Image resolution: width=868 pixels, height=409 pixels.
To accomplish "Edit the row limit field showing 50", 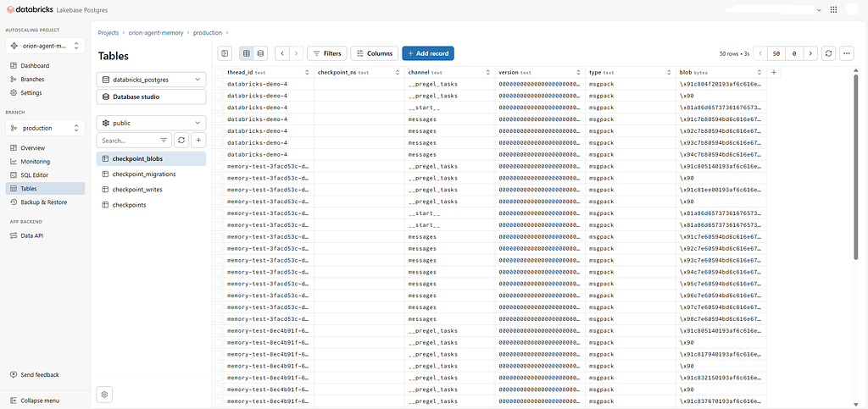I will point(776,53).
